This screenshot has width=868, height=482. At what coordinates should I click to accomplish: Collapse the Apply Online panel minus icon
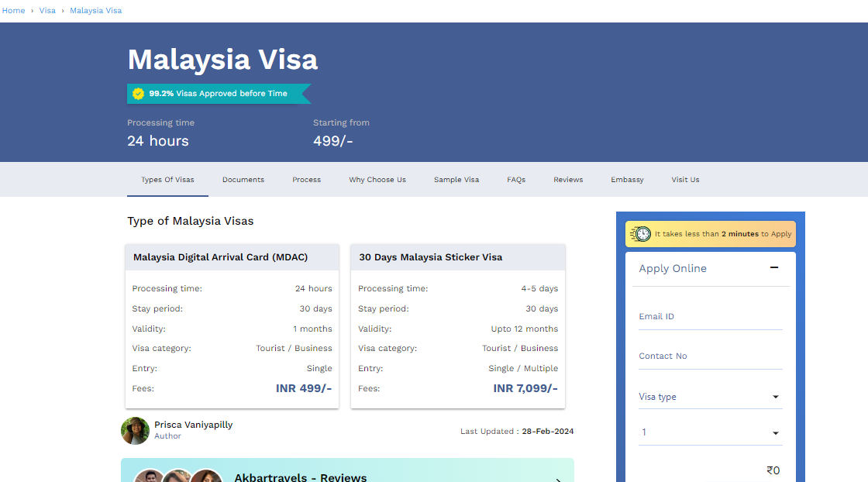(x=774, y=268)
